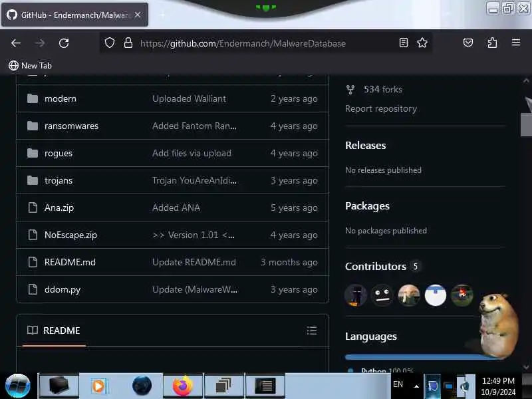This screenshot has width=532, height=399.
Task: Bookmark this page with the star icon
Action: click(422, 43)
